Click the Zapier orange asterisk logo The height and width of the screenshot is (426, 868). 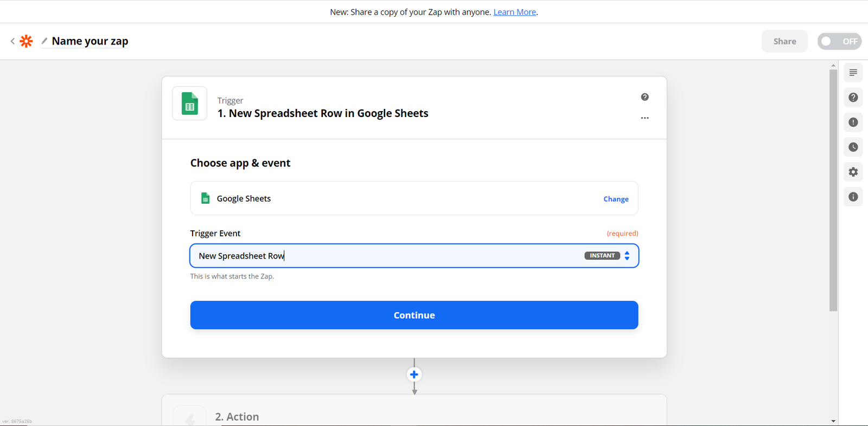coord(26,41)
